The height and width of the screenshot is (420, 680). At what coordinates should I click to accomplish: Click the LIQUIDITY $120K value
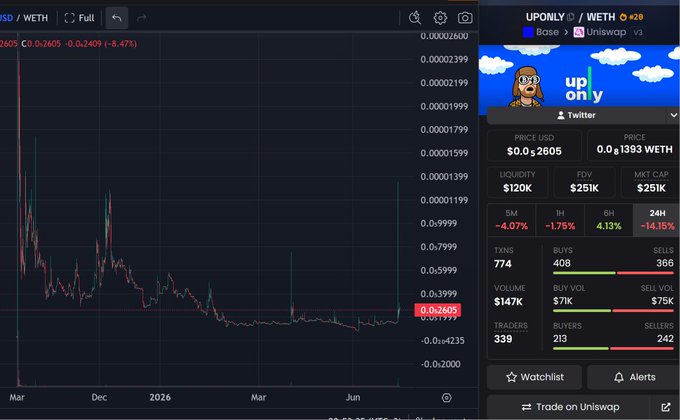click(517, 188)
